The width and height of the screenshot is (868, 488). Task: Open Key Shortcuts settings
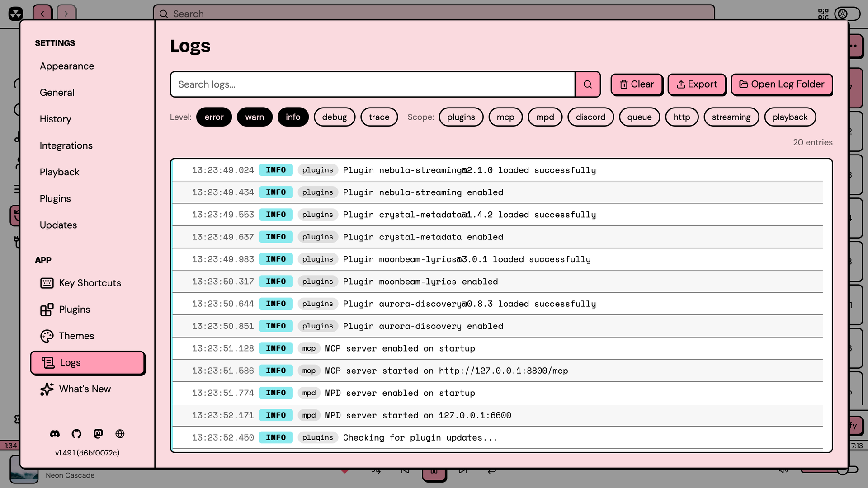(88, 283)
